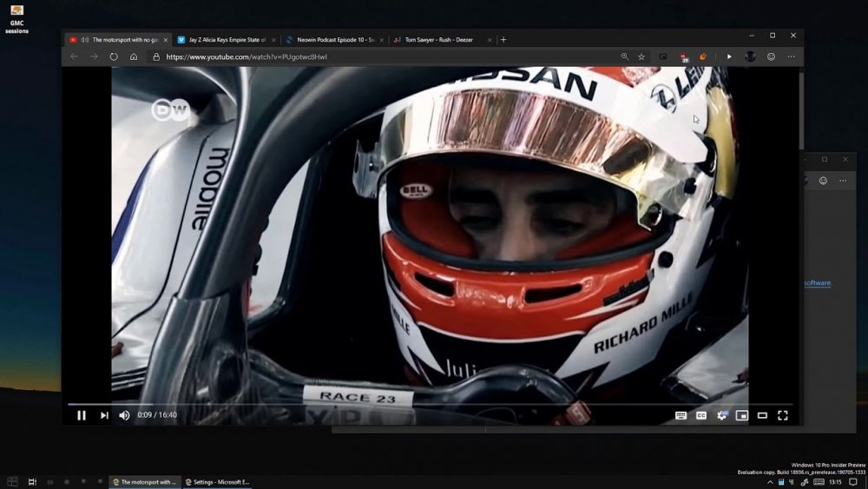Enter fullscreen video mode
Screen dimensions: 868x489
coord(783,415)
